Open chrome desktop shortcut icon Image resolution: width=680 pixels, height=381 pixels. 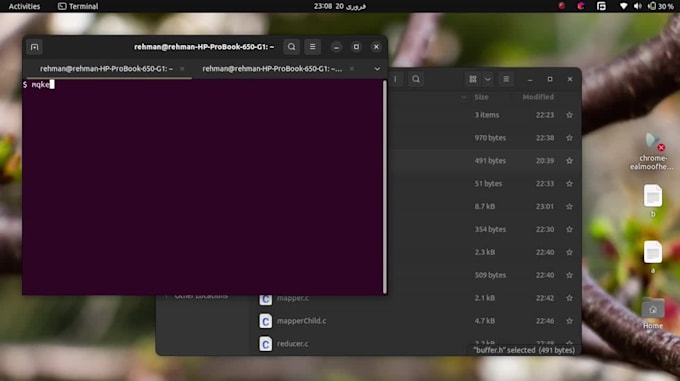pyautogui.click(x=652, y=151)
